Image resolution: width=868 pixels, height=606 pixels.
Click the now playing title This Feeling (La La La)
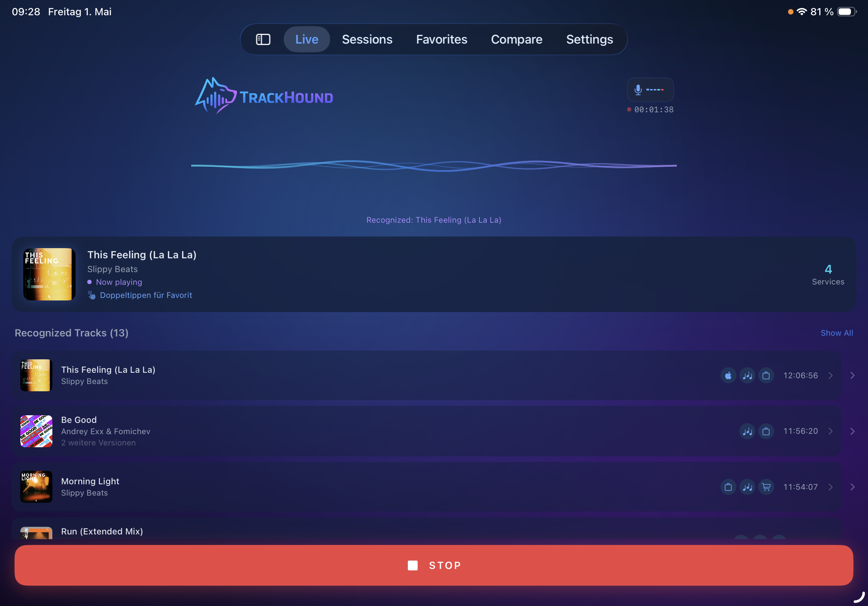click(142, 255)
